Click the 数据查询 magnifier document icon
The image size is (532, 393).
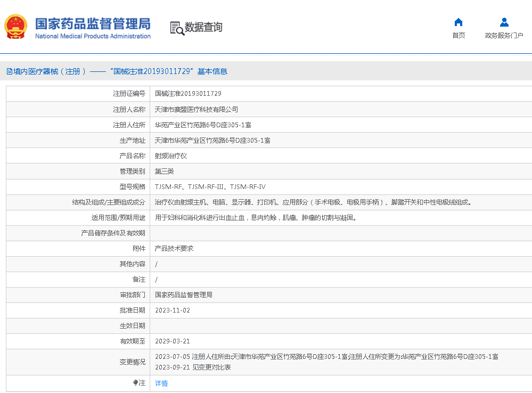(x=177, y=28)
